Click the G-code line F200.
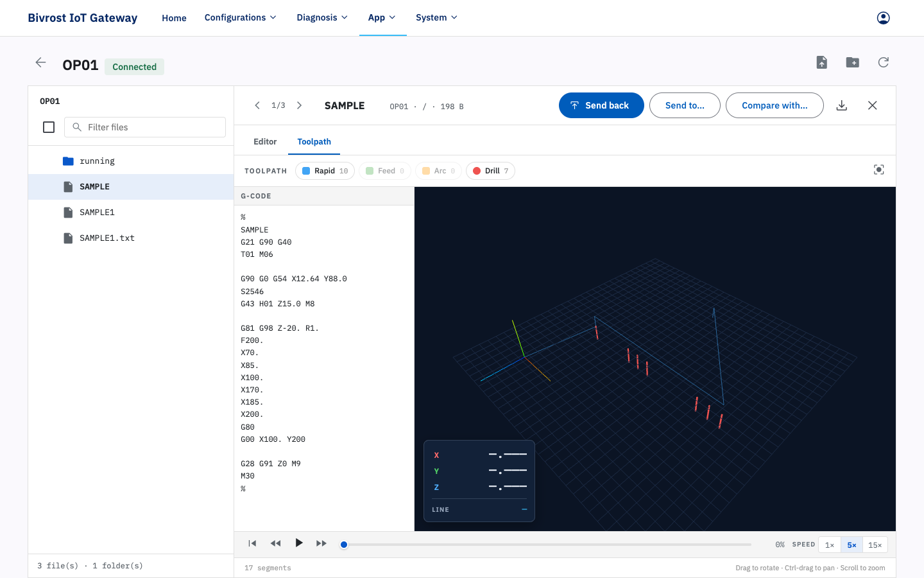This screenshot has width=924, height=578. 252,340
